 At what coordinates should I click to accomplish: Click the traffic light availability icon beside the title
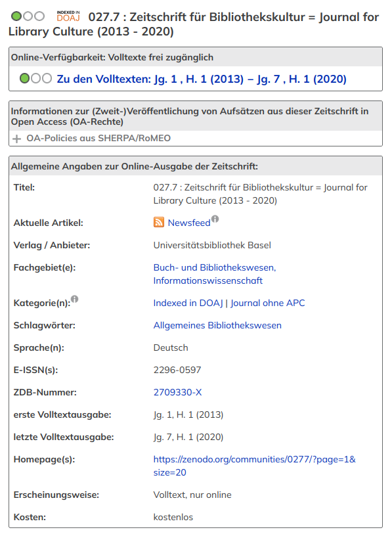pos(28,16)
